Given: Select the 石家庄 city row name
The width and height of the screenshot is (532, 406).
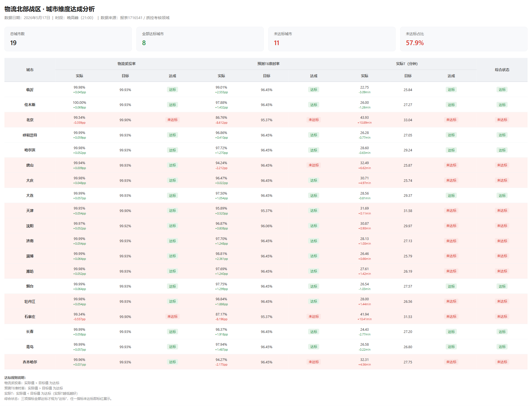Looking at the screenshot, I should [30, 317].
